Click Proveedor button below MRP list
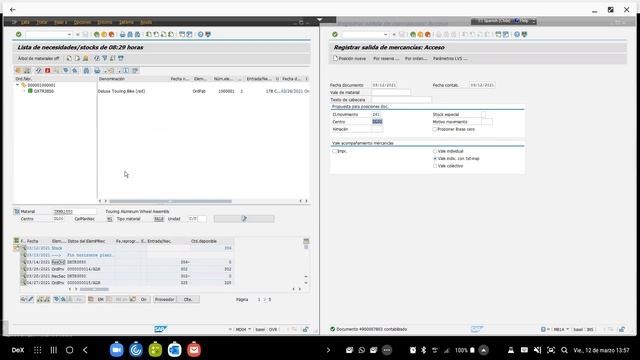Viewport: 640px width, 360px height. click(164, 299)
